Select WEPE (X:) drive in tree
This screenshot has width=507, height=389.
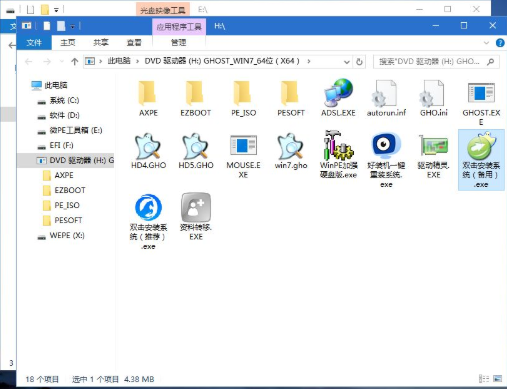click(x=67, y=235)
